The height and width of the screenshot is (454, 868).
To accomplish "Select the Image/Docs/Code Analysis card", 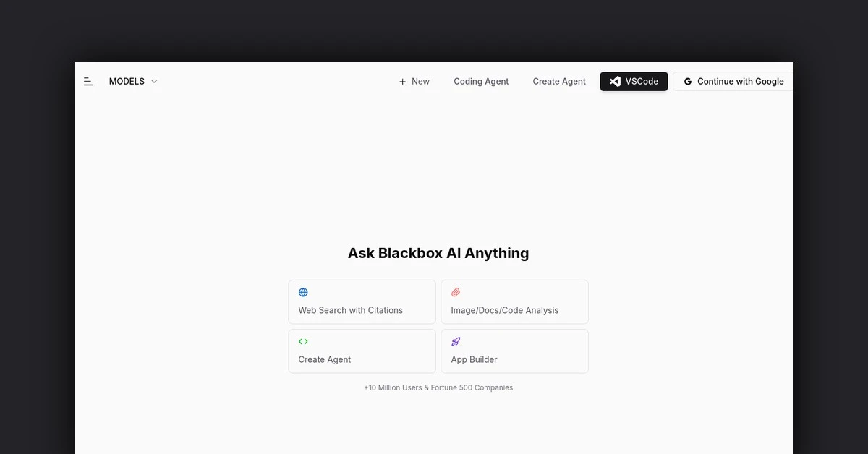I will coord(514,301).
